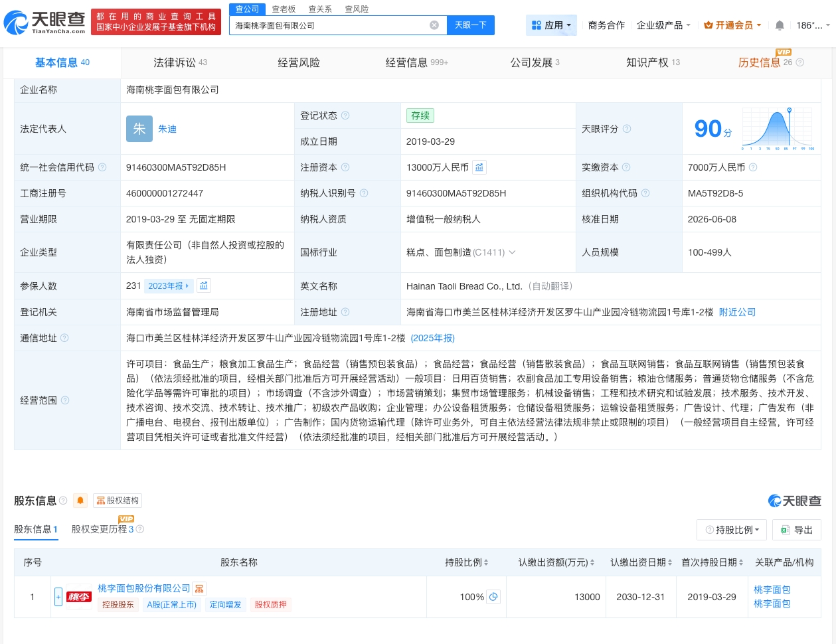This screenshot has width=836, height=644.
Task: Click help icon beside 经营范围
Action: (65, 400)
